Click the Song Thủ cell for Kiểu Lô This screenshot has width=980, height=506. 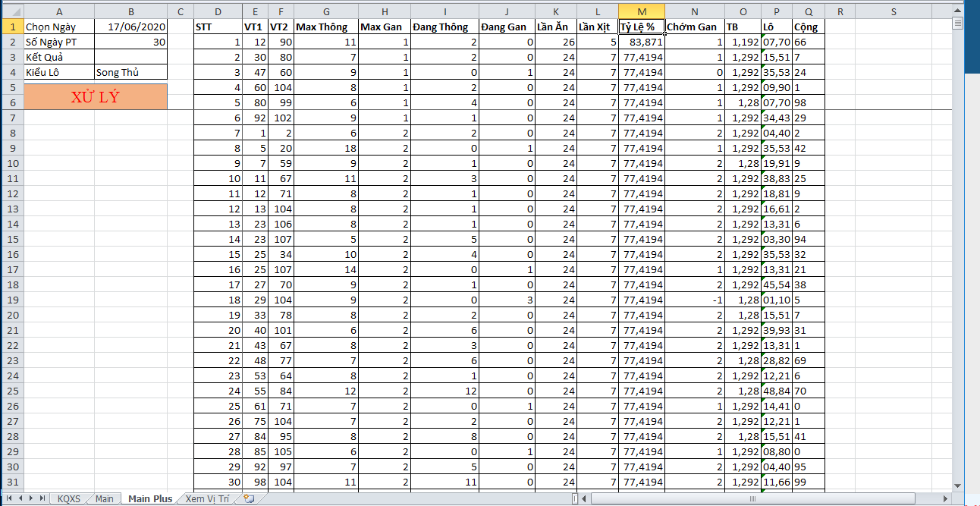(x=130, y=72)
